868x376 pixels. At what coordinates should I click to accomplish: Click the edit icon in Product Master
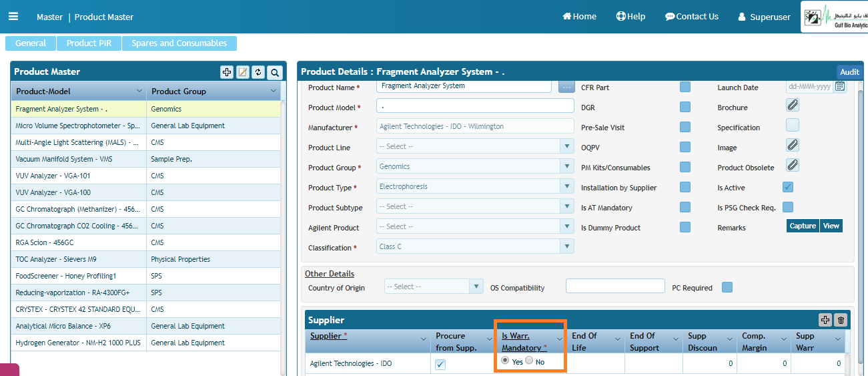tap(243, 72)
